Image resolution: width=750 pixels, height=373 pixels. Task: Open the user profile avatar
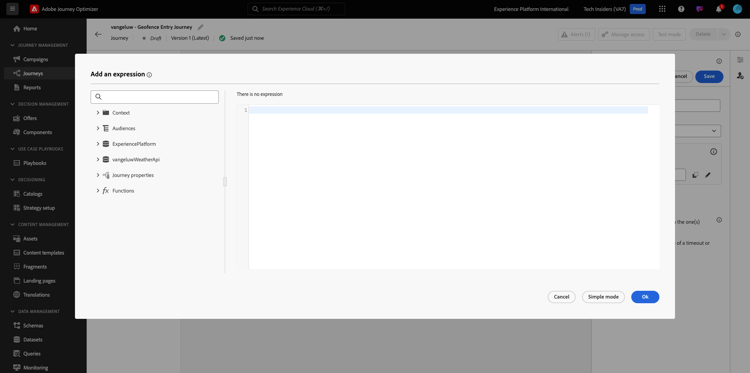click(737, 9)
